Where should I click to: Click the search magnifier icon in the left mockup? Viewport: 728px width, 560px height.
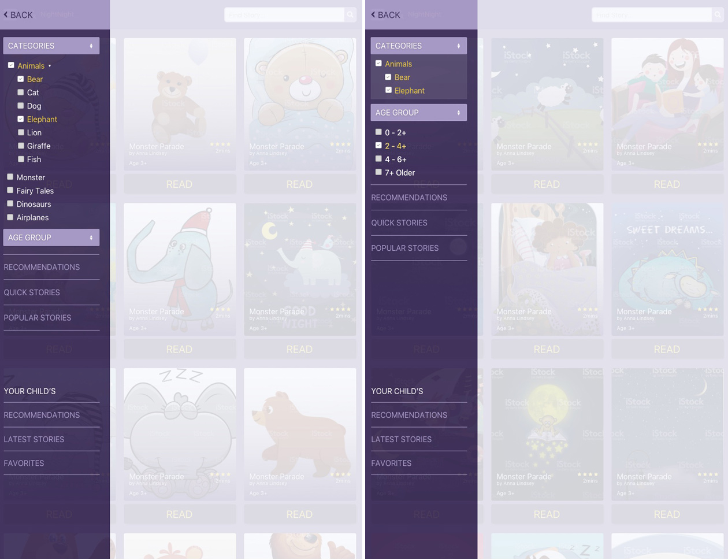pyautogui.click(x=350, y=15)
